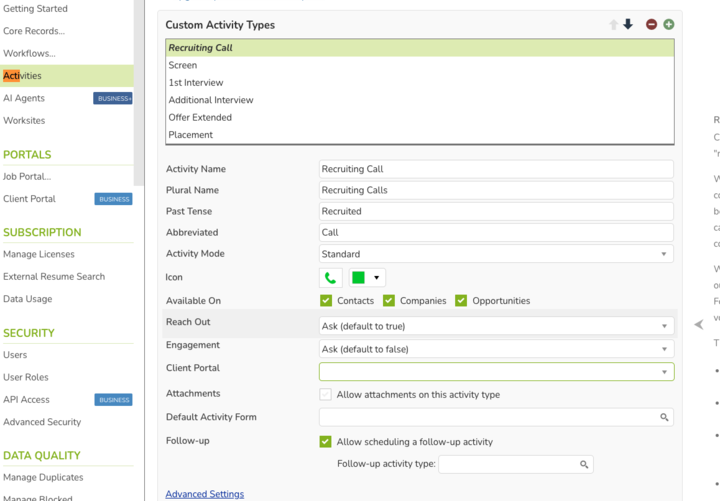Click the Plural Name input field
The width and height of the screenshot is (720, 501).
coord(496,190)
